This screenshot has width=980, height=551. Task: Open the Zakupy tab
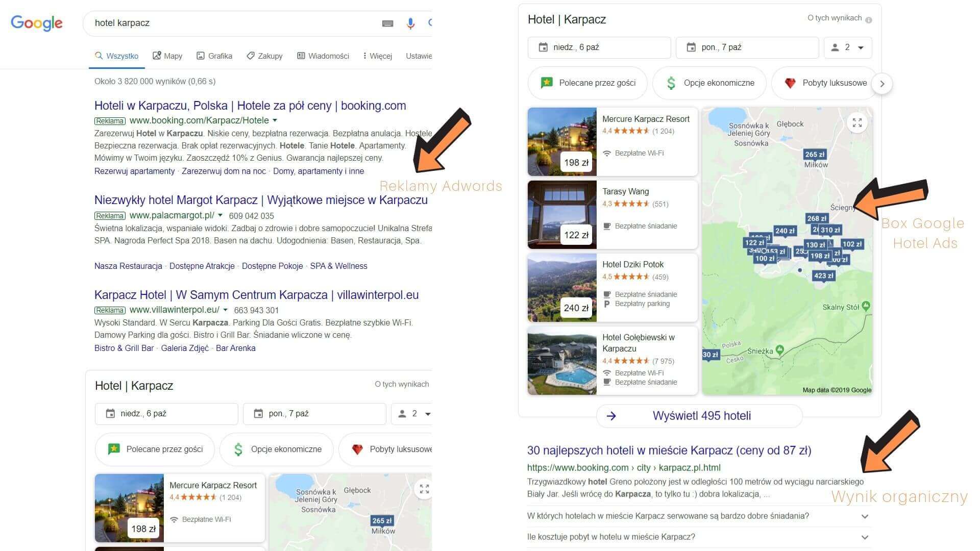click(x=264, y=56)
